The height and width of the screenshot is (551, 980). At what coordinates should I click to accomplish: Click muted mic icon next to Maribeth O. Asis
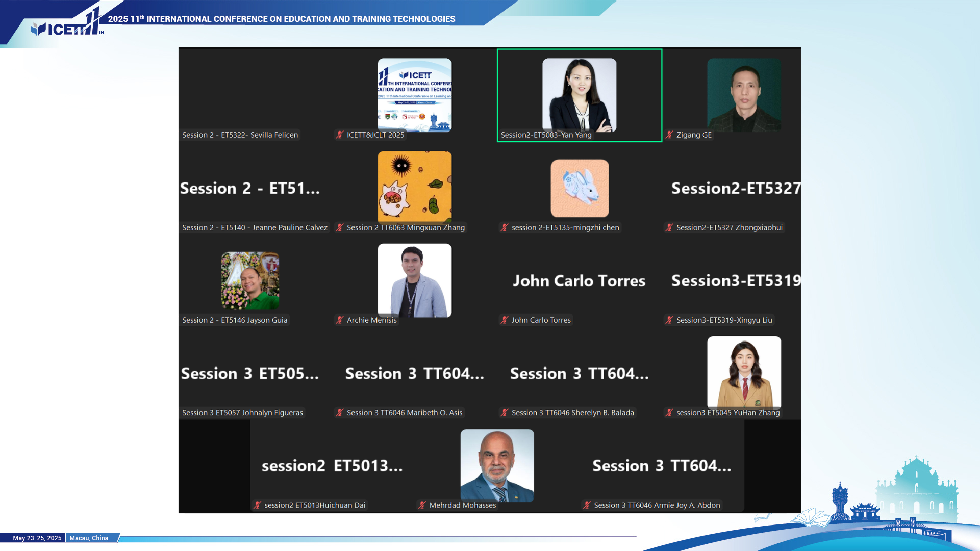point(340,412)
